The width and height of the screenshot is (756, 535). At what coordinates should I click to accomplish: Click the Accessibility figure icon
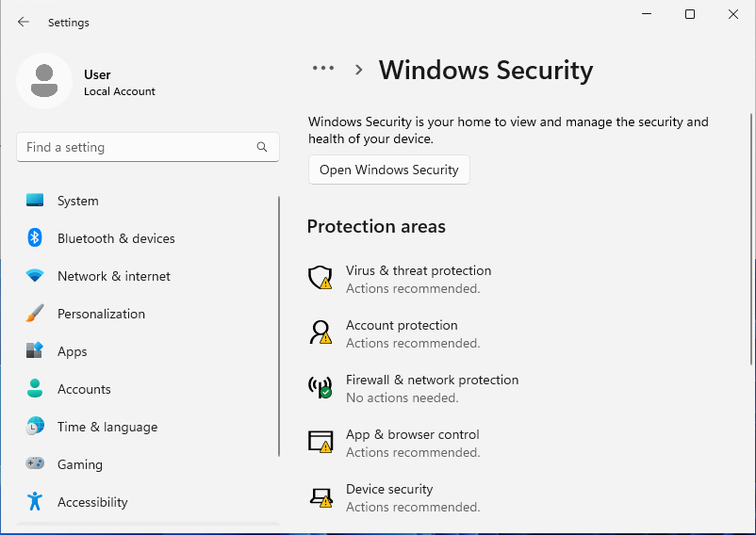[35, 501]
